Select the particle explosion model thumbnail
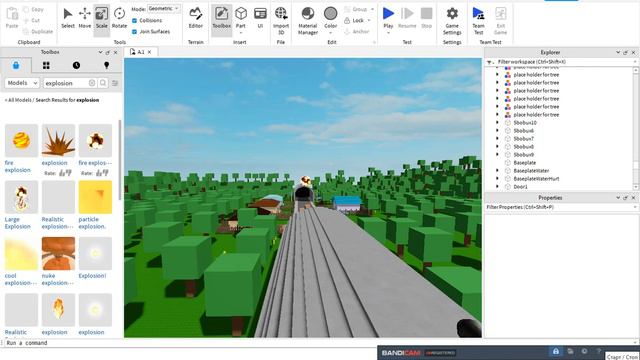 point(95,198)
